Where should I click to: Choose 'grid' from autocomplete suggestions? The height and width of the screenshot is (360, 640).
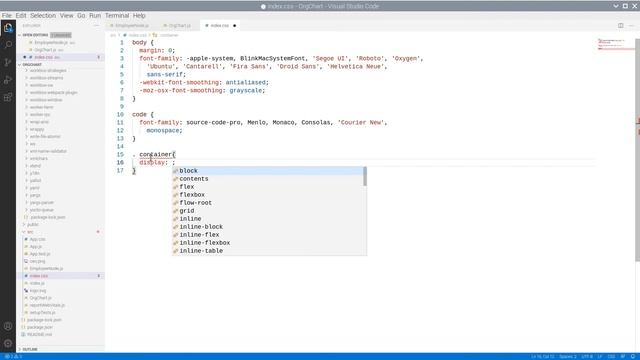268,211
